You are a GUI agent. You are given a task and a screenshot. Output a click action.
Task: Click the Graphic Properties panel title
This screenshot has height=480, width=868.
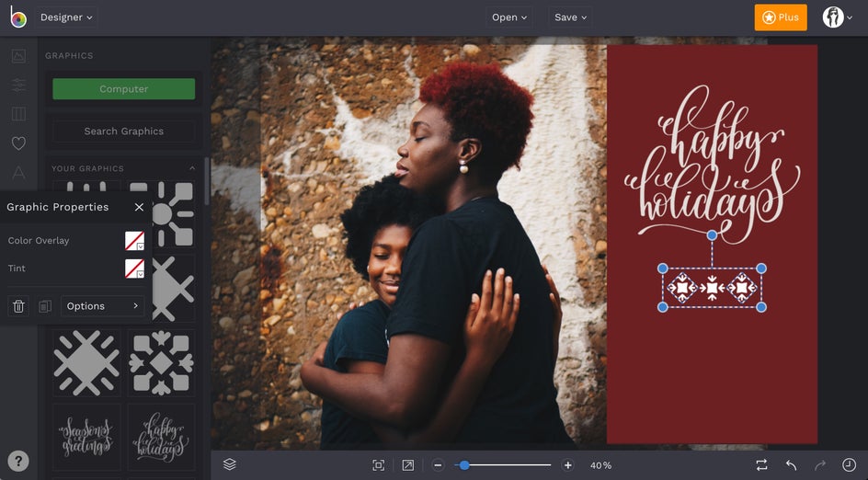[58, 207]
